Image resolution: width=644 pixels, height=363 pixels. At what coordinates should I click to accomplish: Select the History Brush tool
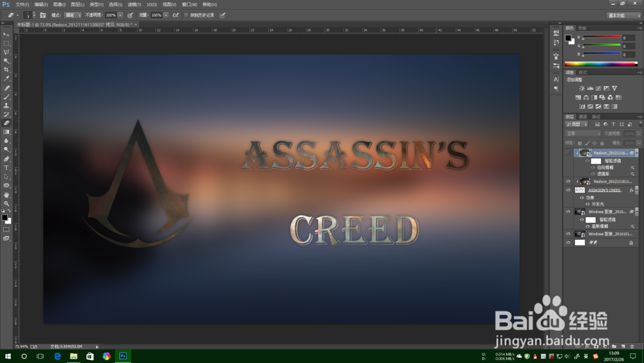6,114
